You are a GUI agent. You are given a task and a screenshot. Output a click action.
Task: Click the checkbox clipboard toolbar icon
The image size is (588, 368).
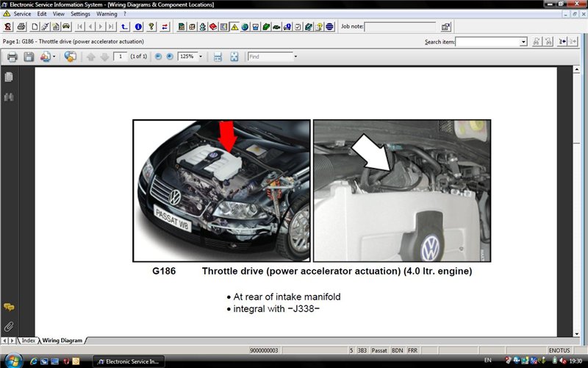[298, 26]
